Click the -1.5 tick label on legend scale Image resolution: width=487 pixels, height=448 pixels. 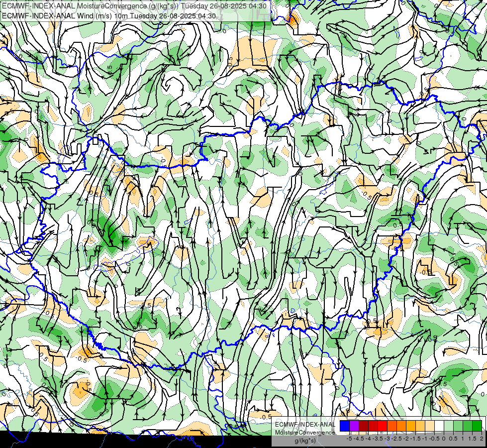pyautogui.click(x=415, y=439)
